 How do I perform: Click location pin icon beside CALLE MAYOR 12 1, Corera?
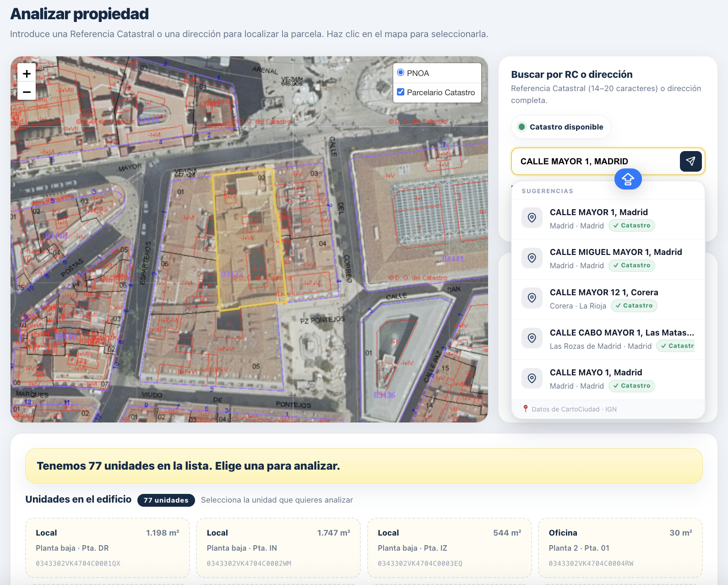[x=532, y=298]
